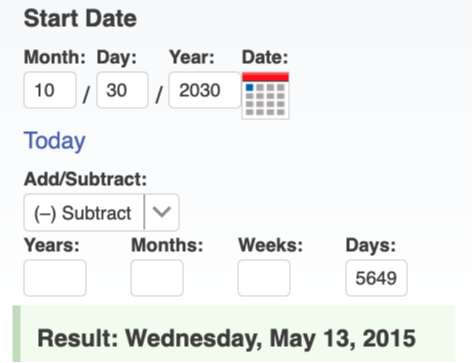
Task: Click the Days field containing 5649
Action: (376, 278)
